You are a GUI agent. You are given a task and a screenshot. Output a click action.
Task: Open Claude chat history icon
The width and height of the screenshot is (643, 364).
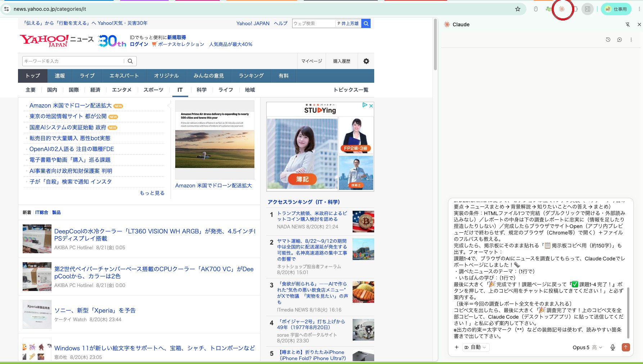click(x=608, y=40)
